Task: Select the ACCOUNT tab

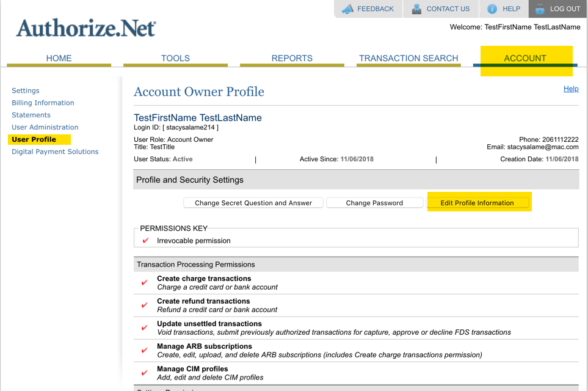Action: click(x=525, y=58)
